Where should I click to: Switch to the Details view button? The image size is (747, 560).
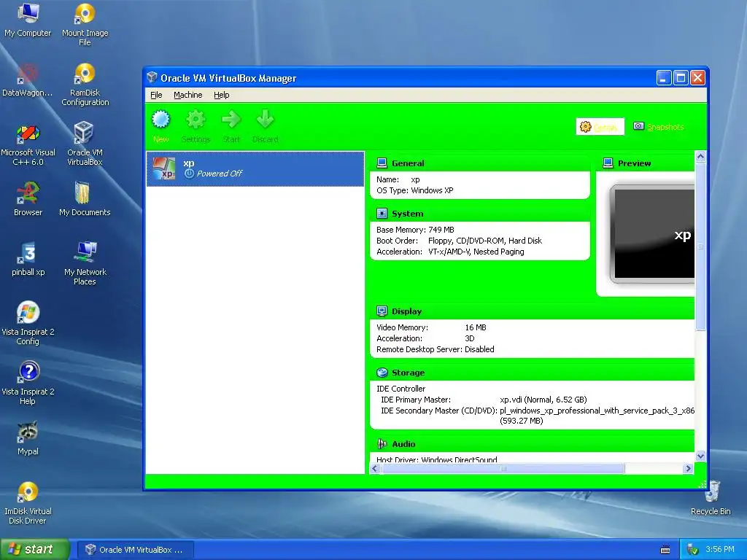(x=600, y=127)
